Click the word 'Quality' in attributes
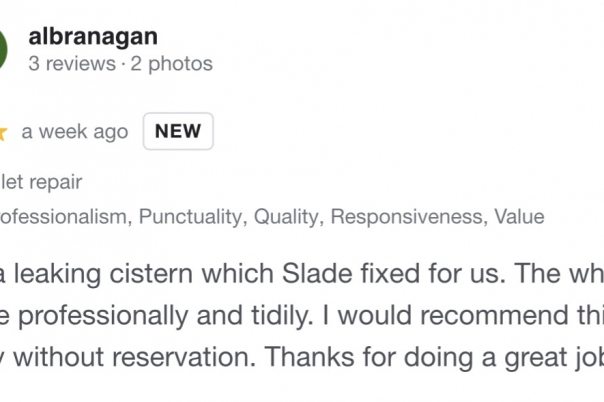This screenshot has height=402, width=604. (286, 216)
